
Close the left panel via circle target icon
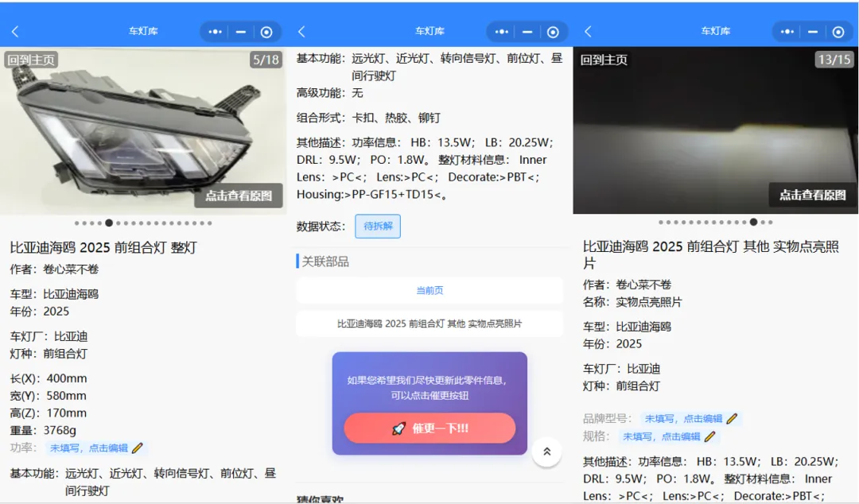[266, 33]
